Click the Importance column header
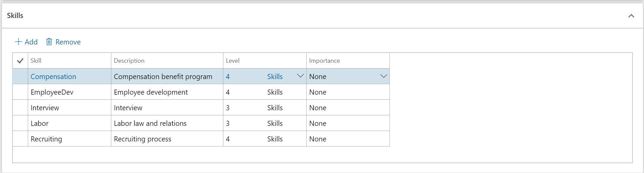Viewport: 644px width, 173px height. coord(324,61)
